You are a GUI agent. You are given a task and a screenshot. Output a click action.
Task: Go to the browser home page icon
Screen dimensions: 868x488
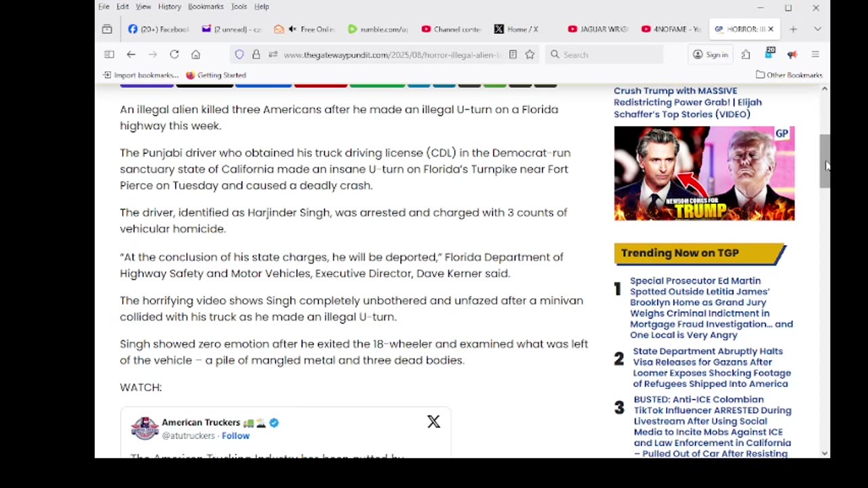point(195,54)
